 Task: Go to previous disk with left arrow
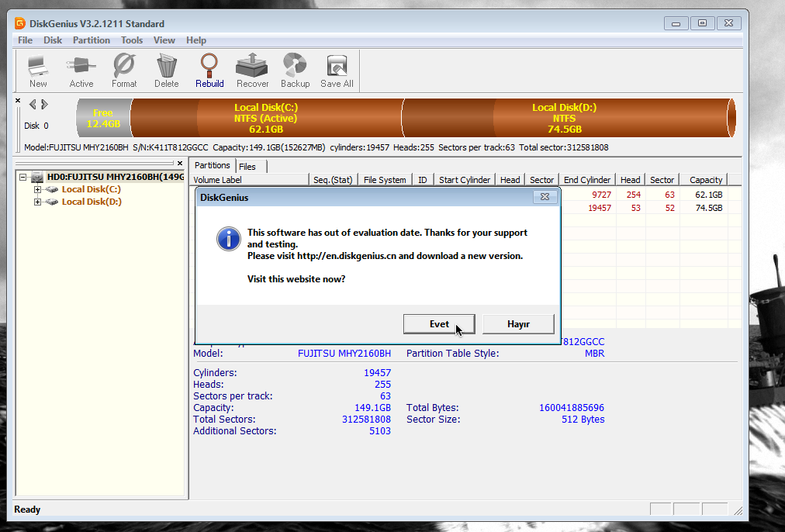pyautogui.click(x=33, y=104)
